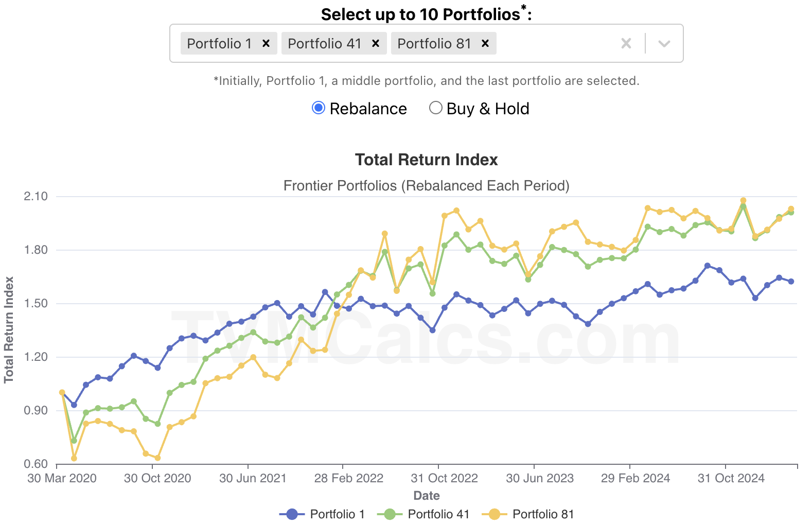Click the "Portfolio 1" chip label in selector
812x525 pixels.
[x=219, y=43]
